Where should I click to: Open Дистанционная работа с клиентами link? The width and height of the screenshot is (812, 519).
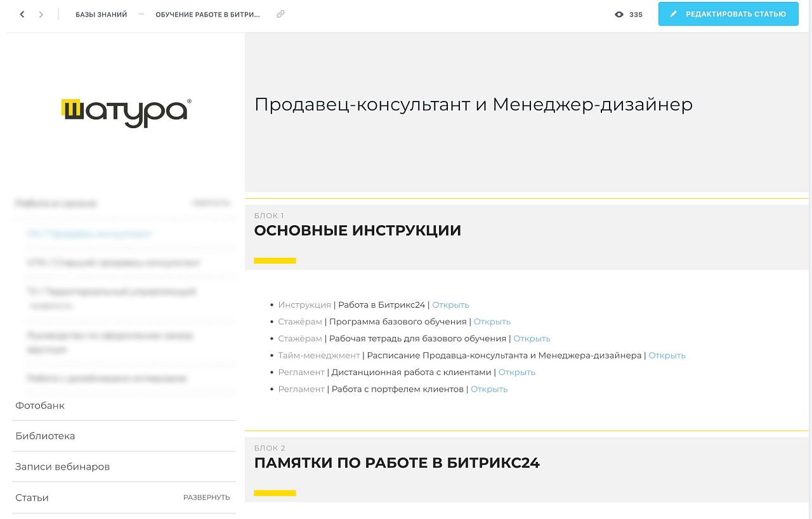[x=516, y=372]
